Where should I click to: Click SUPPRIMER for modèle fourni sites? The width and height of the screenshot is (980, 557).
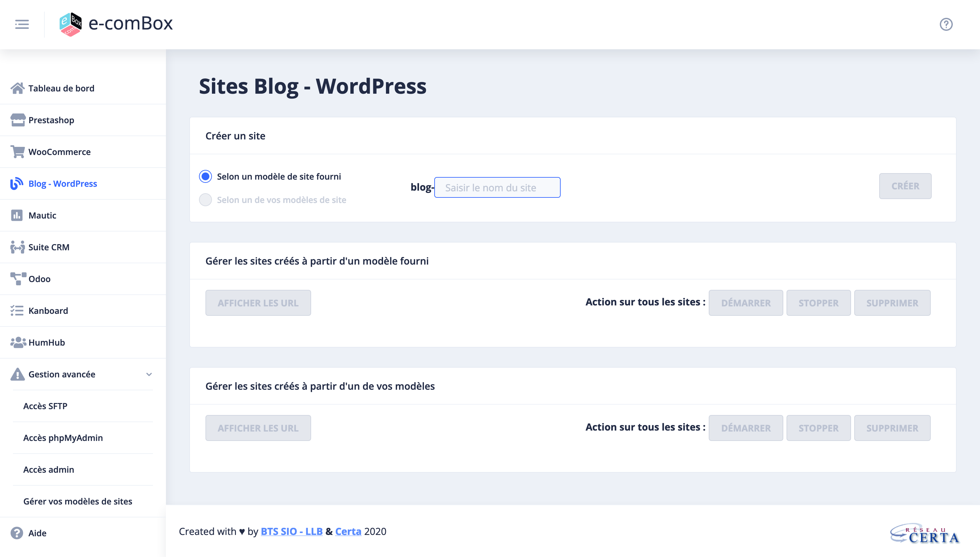pyautogui.click(x=892, y=303)
